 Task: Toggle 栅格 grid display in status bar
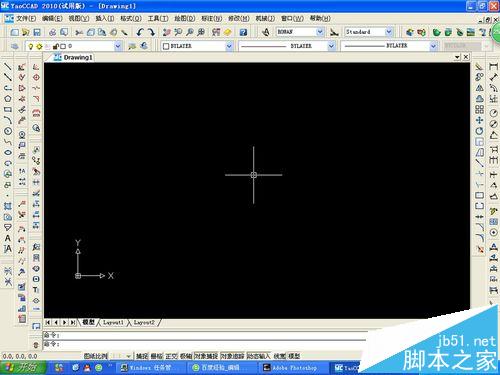(156, 356)
